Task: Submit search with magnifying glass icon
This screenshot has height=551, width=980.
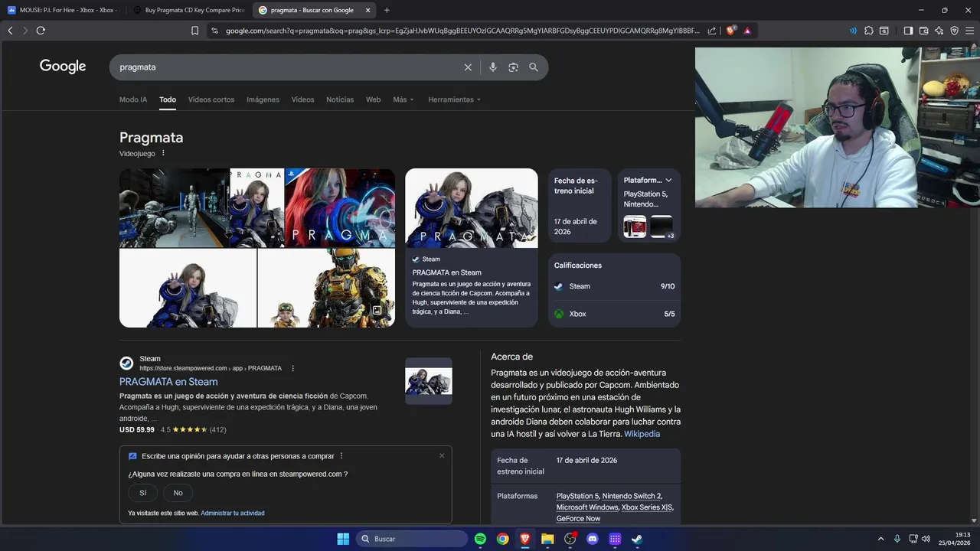Action: point(534,67)
